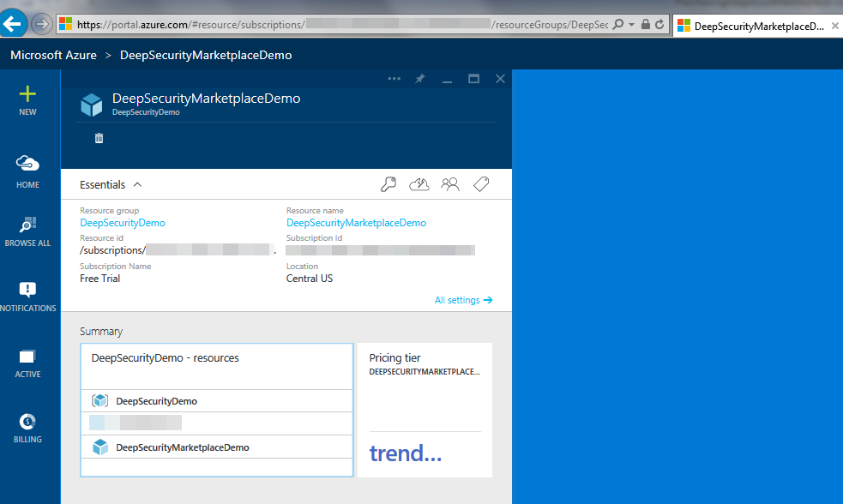Open the blade's ellipsis more options menu
Image resolution: width=843 pixels, height=504 pixels.
click(394, 79)
